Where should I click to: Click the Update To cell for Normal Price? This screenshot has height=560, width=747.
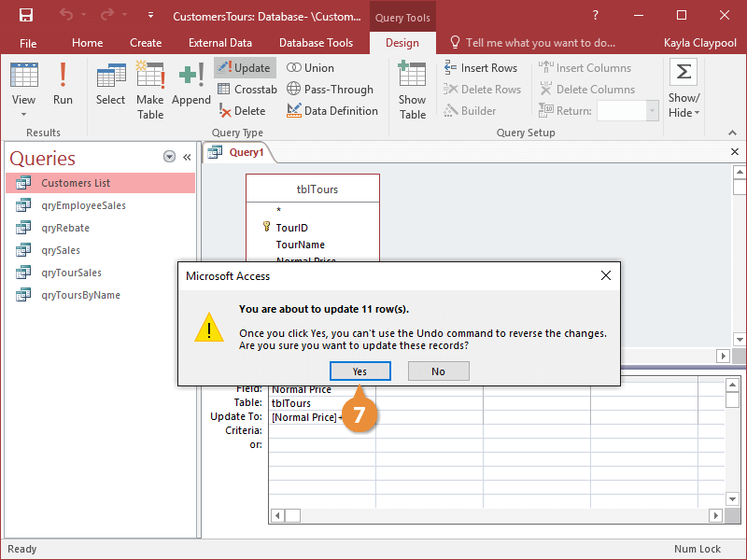322,417
